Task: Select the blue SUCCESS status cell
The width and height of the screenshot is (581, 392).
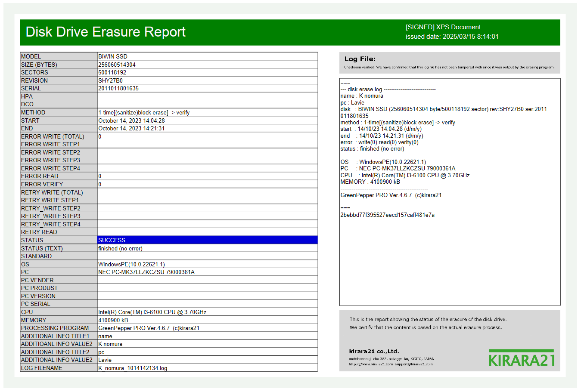Action: click(x=208, y=240)
